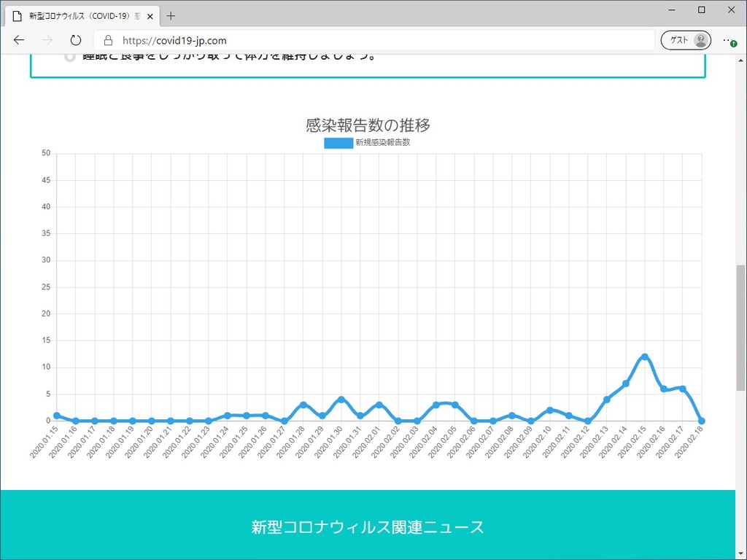Click the 新型コロナウィルス関連ニュース section heading

[368, 527]
